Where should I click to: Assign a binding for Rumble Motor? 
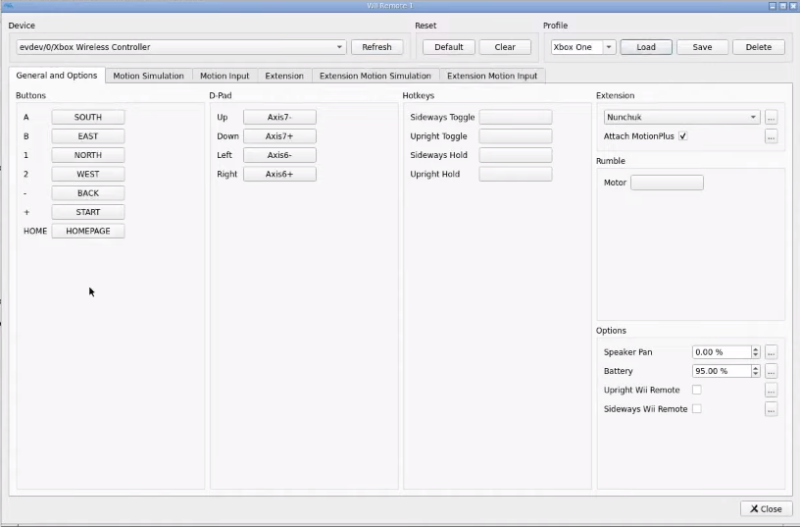[667, 183]
